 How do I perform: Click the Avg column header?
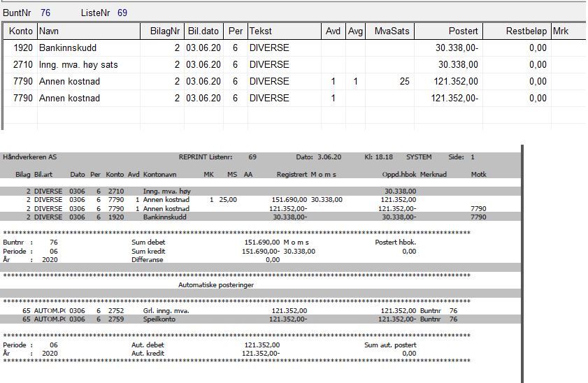[355, 31]
